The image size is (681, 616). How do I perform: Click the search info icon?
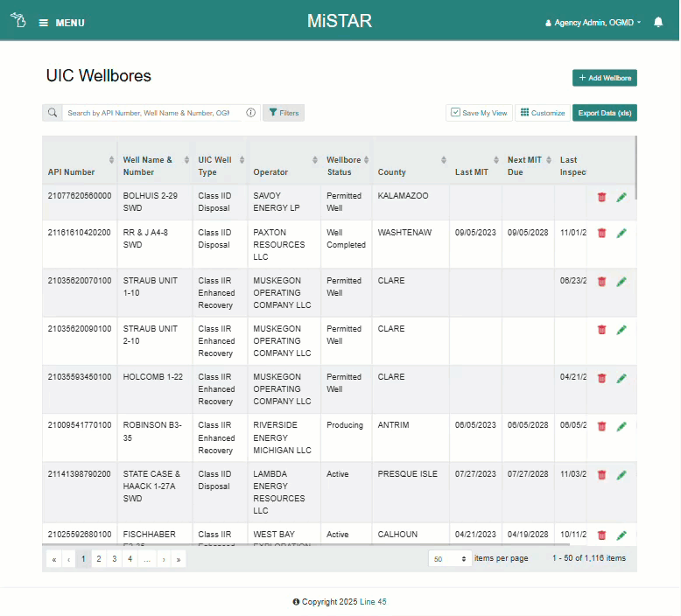pyautogui.click(x=250, y=113)
